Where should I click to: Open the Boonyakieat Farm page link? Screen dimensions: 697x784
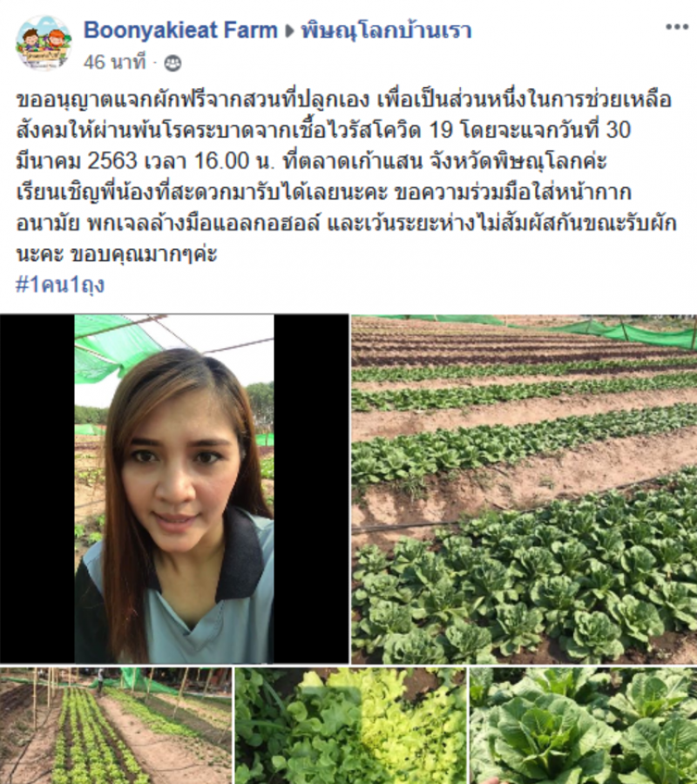pos(180,30)
